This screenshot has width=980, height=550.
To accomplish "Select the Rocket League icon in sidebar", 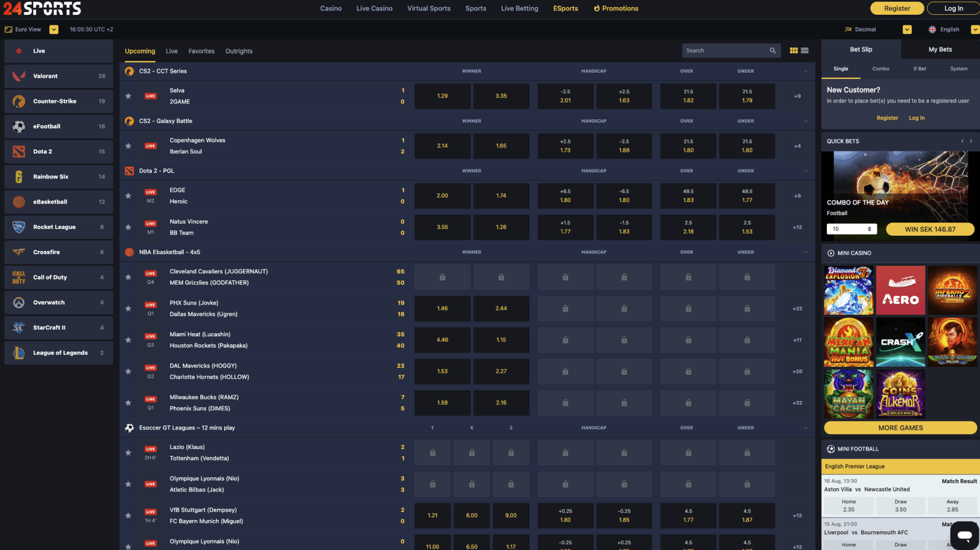I will click(x=19, y=227).
